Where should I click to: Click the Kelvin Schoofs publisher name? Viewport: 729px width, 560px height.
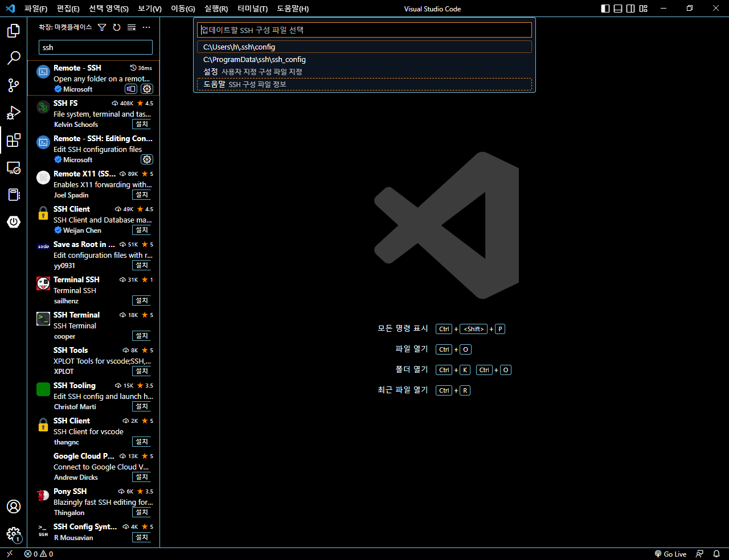coord(76,125)
